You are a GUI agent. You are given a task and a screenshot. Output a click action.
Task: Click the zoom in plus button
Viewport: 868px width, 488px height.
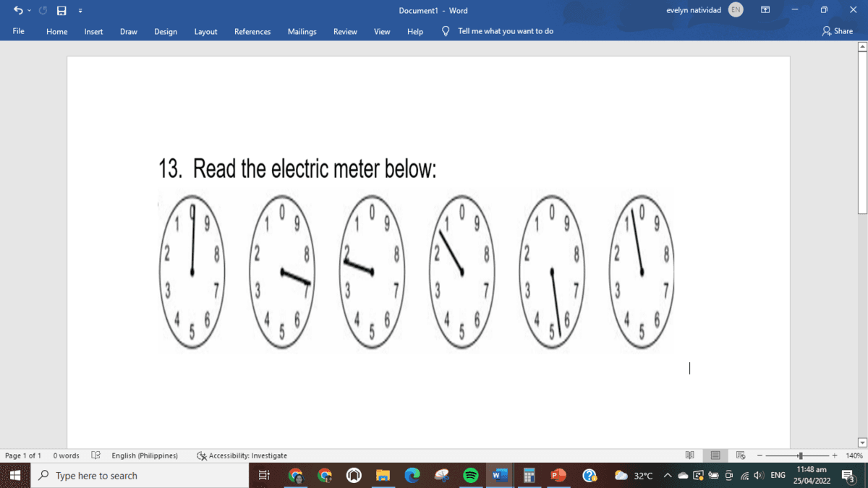(x=834, y=455)
